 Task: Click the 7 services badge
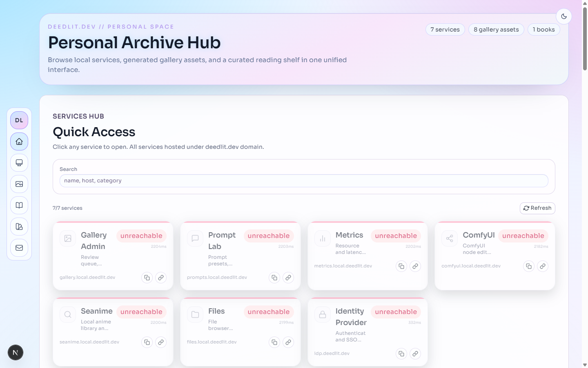(x=445, y=29)
